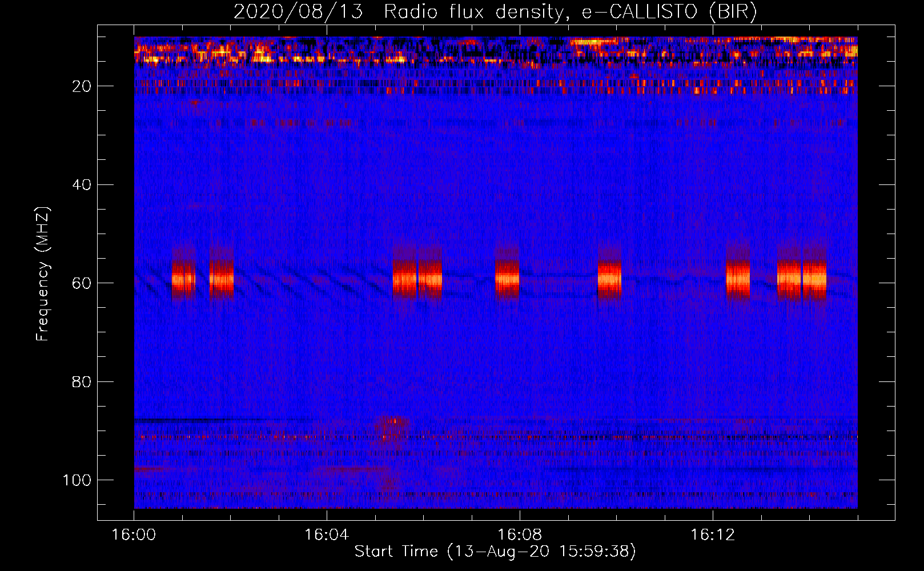Click the "60" frequency tick label
The height and width of the screenshot is (571, 924).
tap(82, 283)
